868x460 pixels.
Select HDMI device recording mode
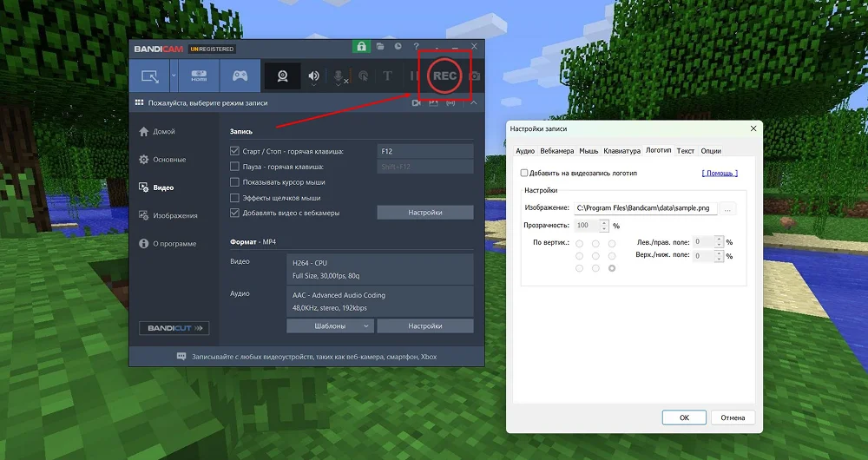(199, 76)
